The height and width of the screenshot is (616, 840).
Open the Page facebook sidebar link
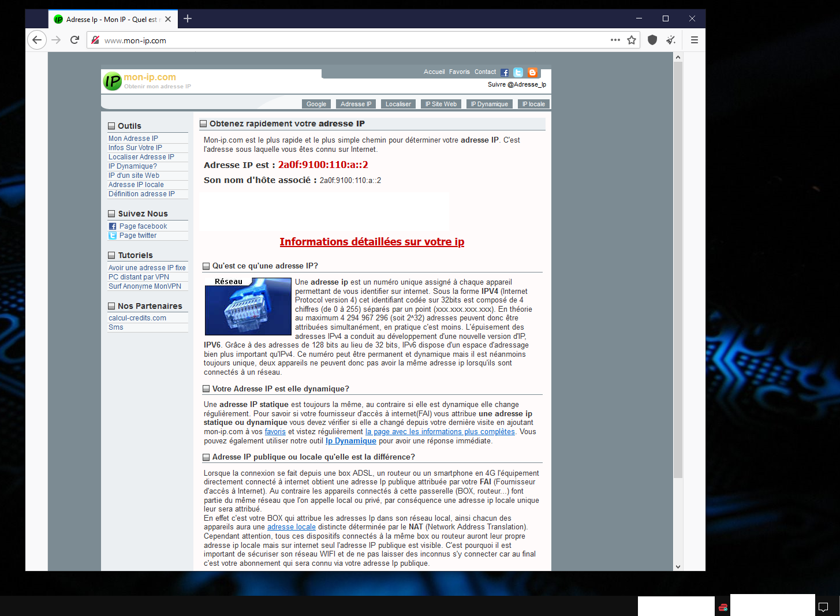(x=143, y=226)
